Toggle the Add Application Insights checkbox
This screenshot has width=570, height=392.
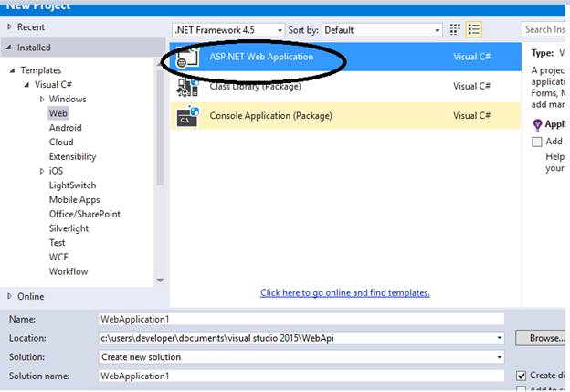(536, 142)
